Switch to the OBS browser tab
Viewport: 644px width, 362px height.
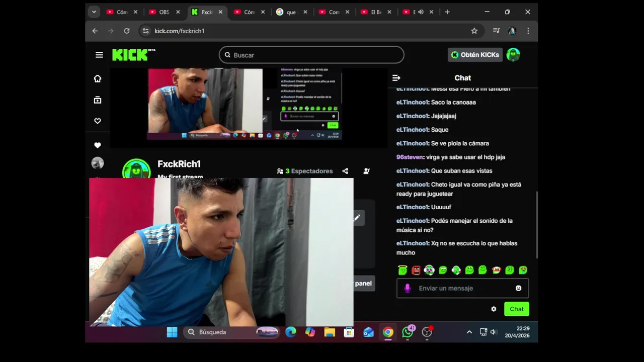coord(164,12)
